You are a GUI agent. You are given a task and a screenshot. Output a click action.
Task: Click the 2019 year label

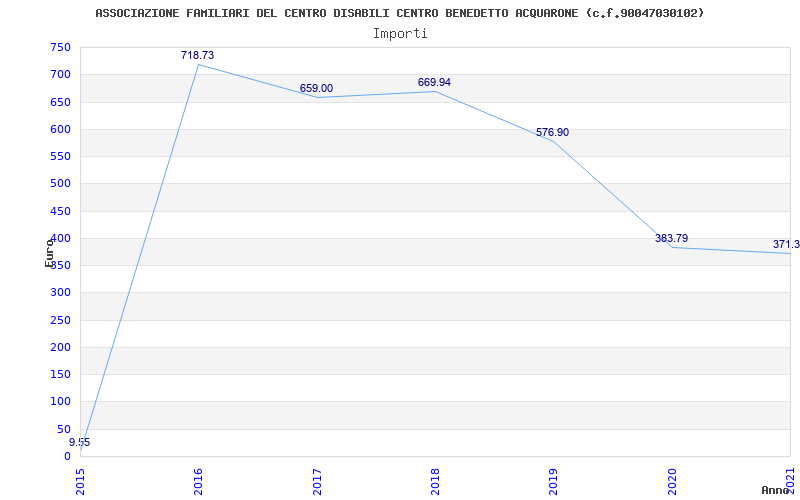click(x=554, y=482)
